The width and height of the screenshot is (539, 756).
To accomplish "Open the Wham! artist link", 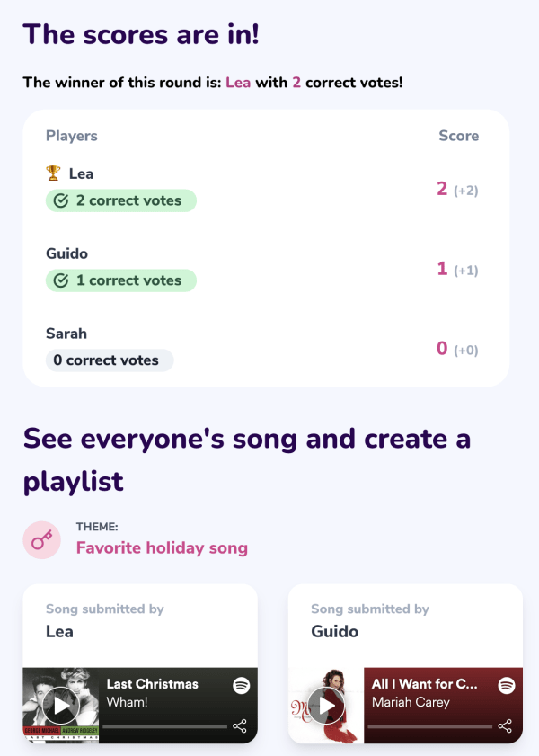I will pyautogui.click(x=128, y=702).
